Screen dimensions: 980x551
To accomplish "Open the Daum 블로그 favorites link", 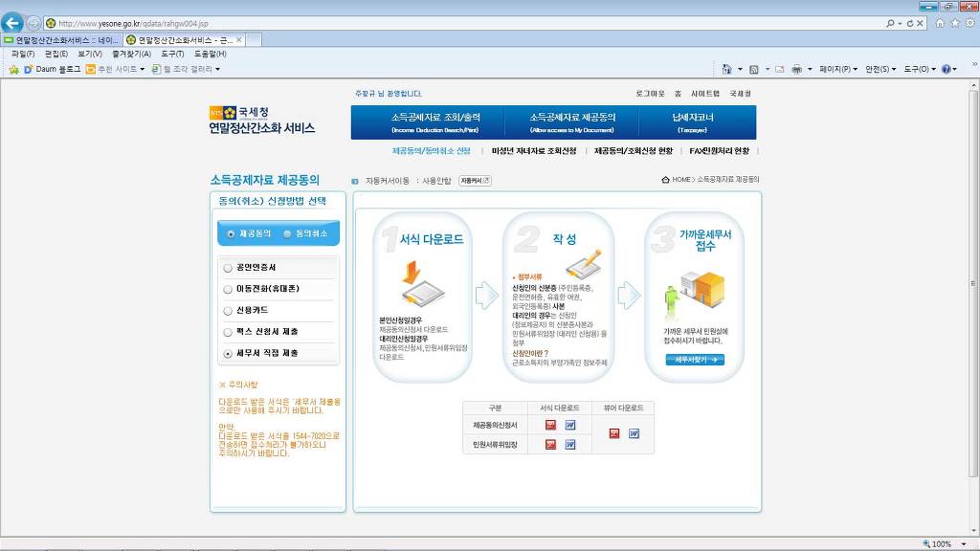I will (x=52, y=69).
